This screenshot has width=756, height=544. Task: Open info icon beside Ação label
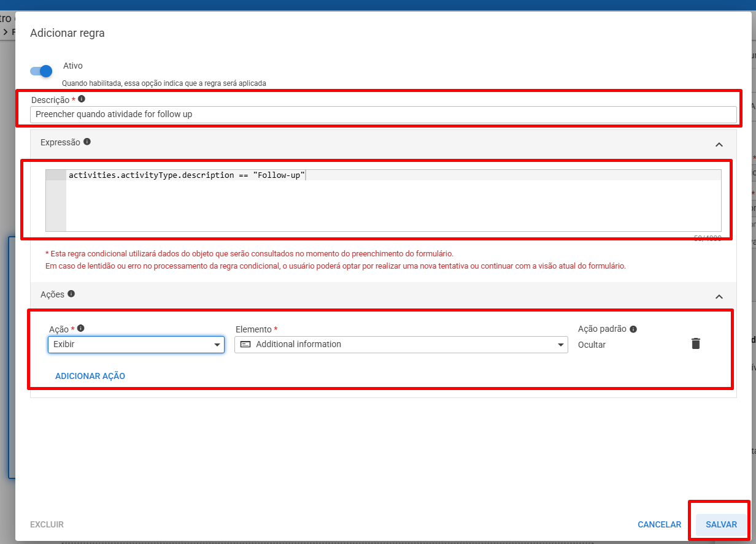[x=81, y=328]
